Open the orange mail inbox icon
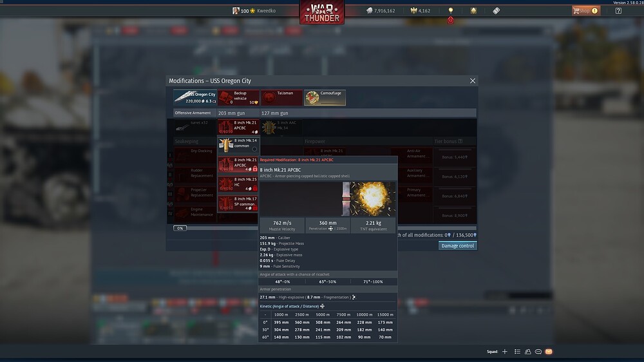This screenshot has width=644, height=362. [549, 352]
